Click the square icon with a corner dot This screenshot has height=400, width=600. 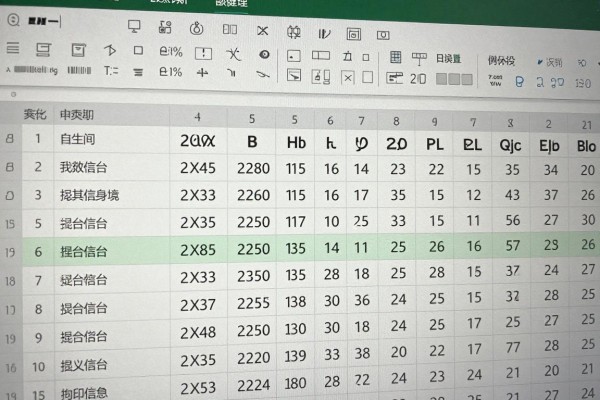click(293, 56)
